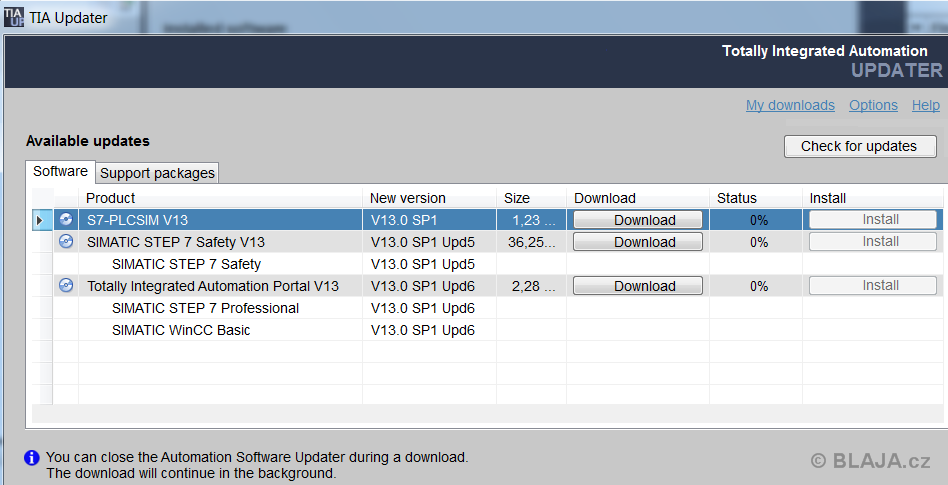Image resolution: width=948 pixels, height=485 pixels.
Task: Click Install for Totally Integrated Automation Portal V13
Action: tap(873, 285)
